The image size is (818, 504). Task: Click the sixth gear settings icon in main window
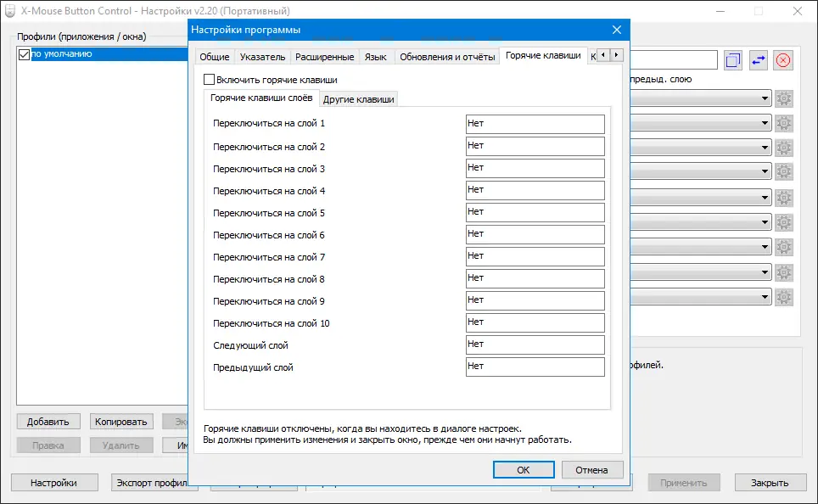click(x=783, y=223)
